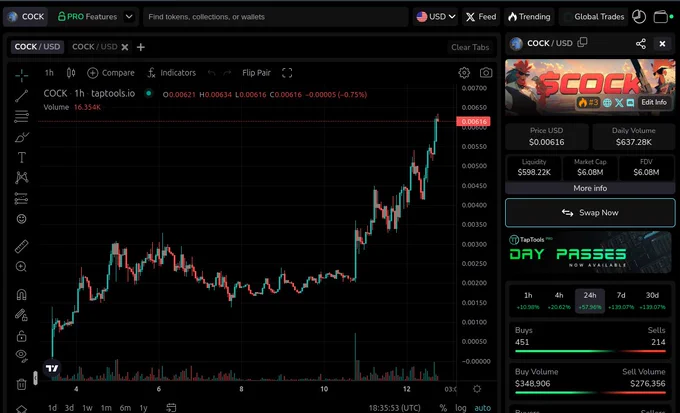Select the crosshair cursor tool
This screenshot has width=680, height=413.
21,75
